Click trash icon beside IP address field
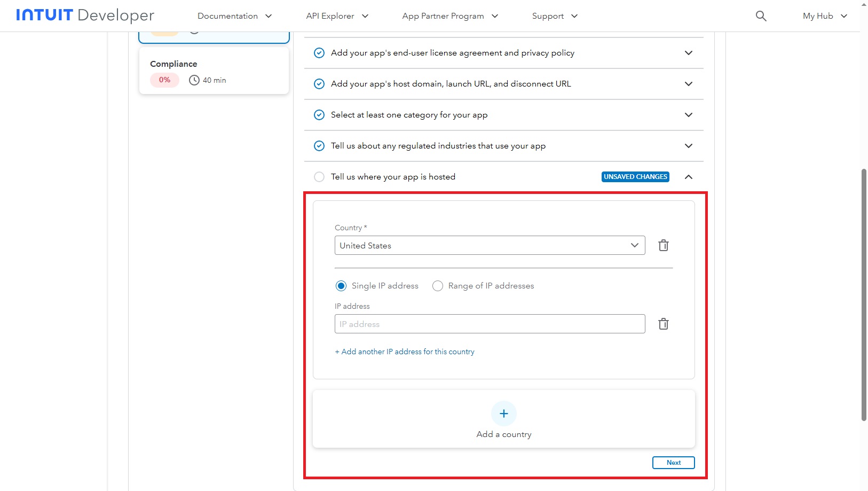Screen dimensions: 868x491 [x=663, y=324]
